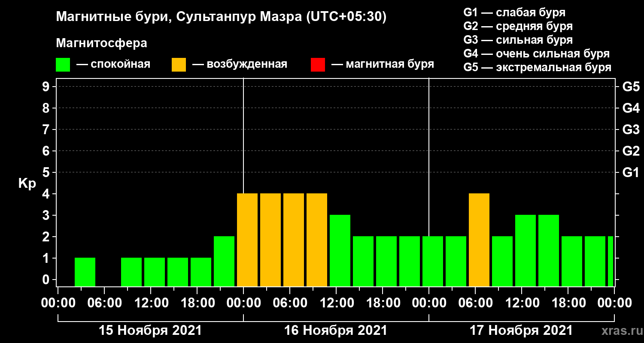Screen dimensions: 644x343
Task: Click the red 'магнитная буря' legend swatch
Action: (x=318, y=65)
